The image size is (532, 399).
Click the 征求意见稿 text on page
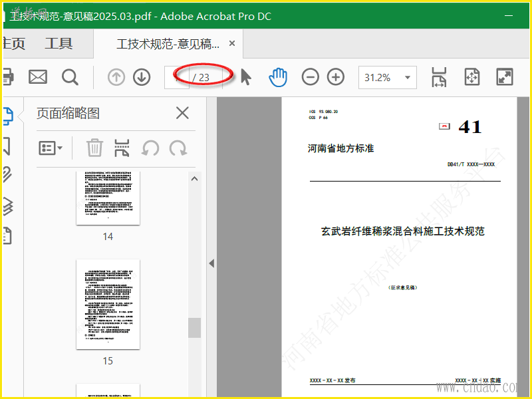403,287
